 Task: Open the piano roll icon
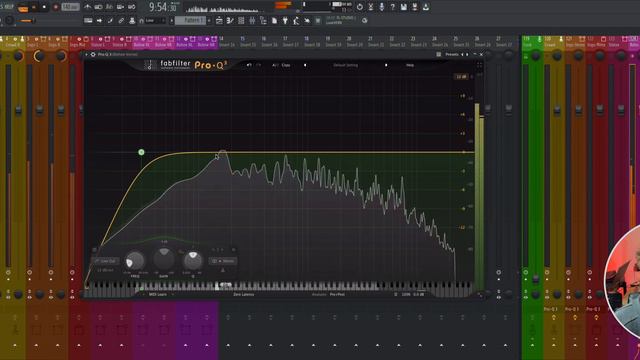(x=230, y=20)
